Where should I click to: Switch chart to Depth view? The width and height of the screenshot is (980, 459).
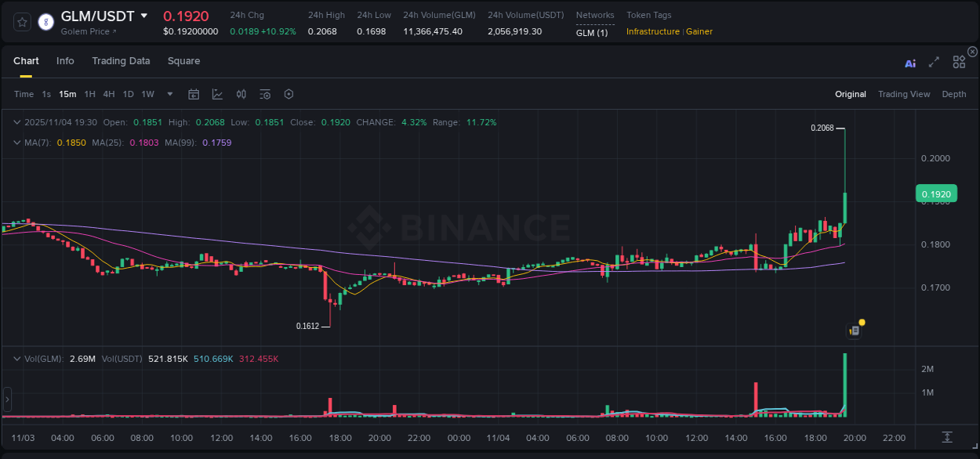pos(954,94)
